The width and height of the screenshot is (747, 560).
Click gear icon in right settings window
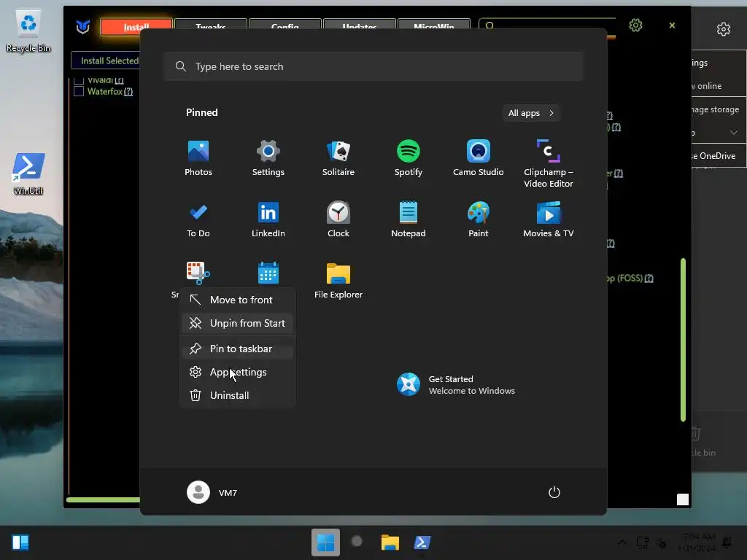pos(723,29)
